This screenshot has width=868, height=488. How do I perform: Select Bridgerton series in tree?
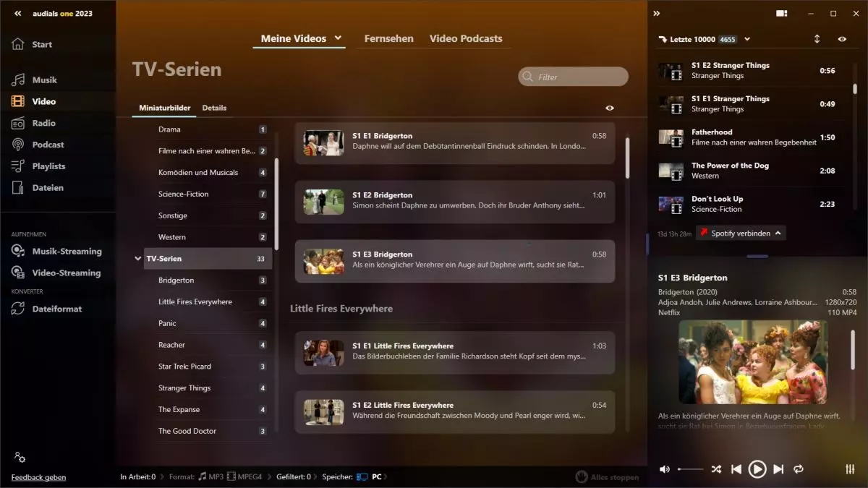[209, 280]
